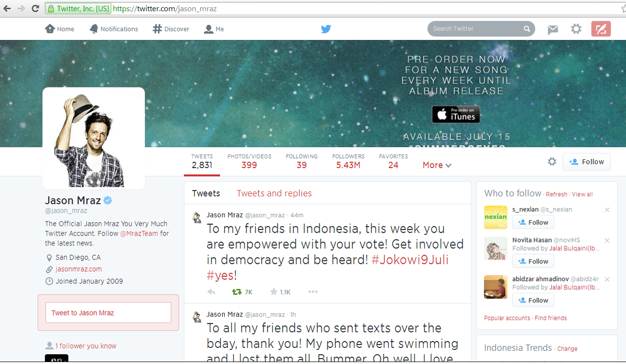
Task: Open the Me nav item
Action: [214, 29]
